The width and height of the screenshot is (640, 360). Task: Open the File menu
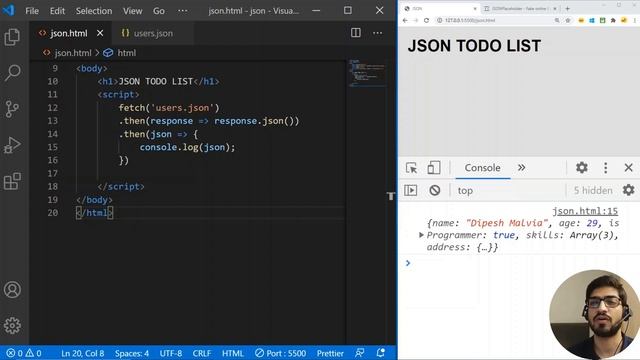(32, 11)
